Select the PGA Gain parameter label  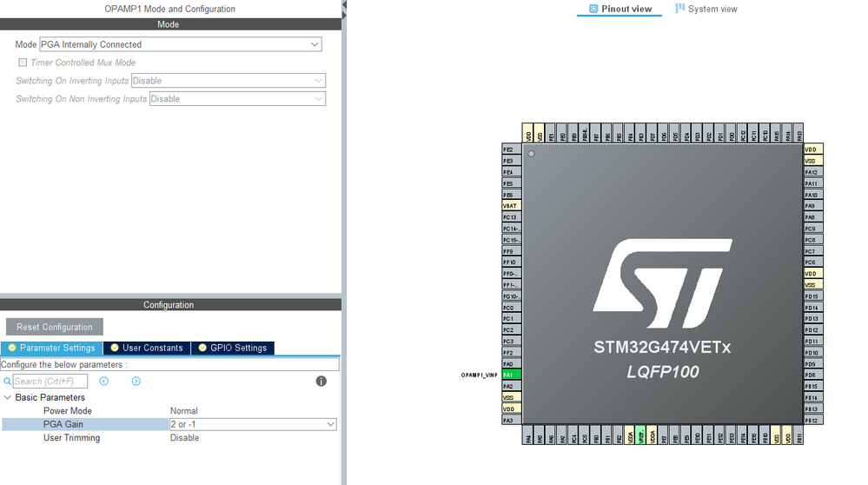coord(63,425)
